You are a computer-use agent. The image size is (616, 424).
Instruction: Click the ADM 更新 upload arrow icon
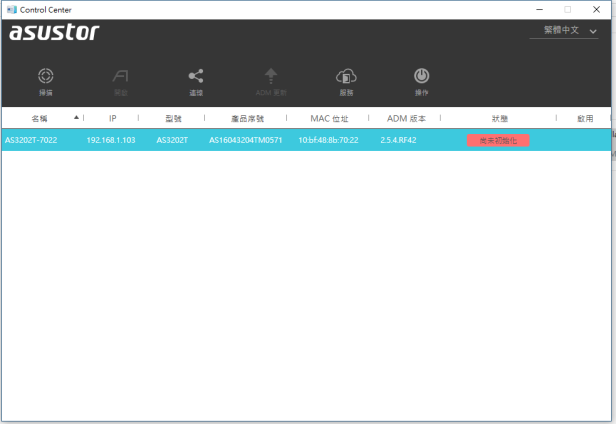(x=271, y=76)
